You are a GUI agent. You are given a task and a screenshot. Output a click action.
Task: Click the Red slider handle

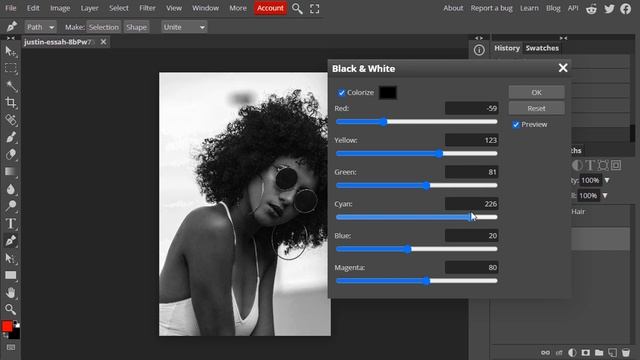[x=384, y=122]
